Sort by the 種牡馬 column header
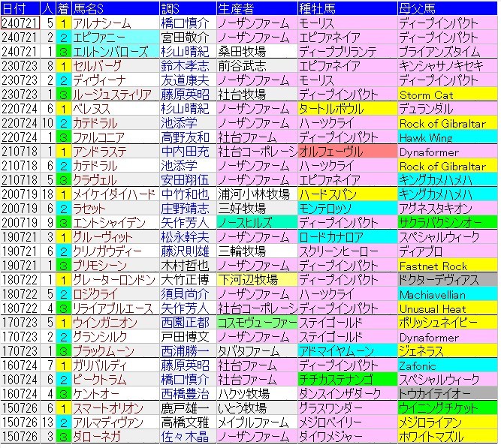Image resolution: width=501 pixels, height=448 pixels. 347,8
